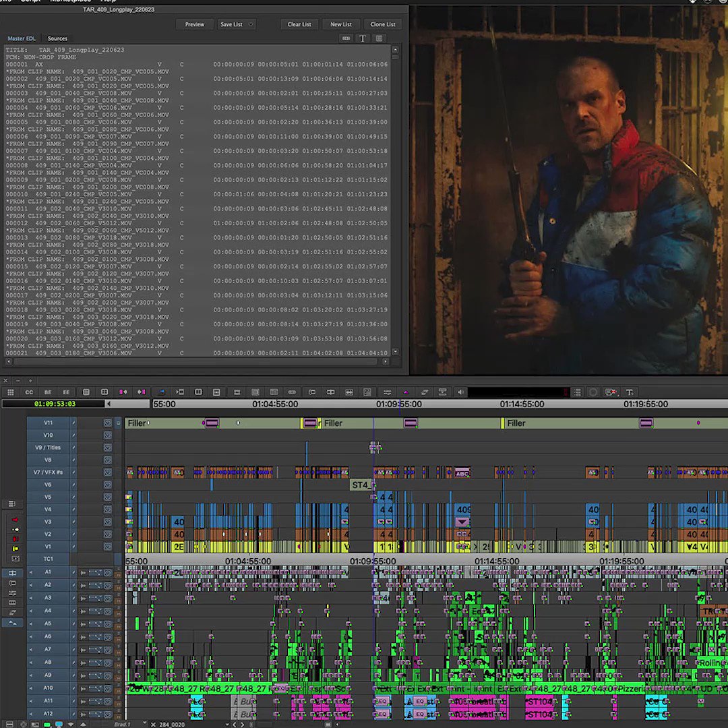Click left triangle beside timecode display
This screenshot has height=728, width=728.
109,404
